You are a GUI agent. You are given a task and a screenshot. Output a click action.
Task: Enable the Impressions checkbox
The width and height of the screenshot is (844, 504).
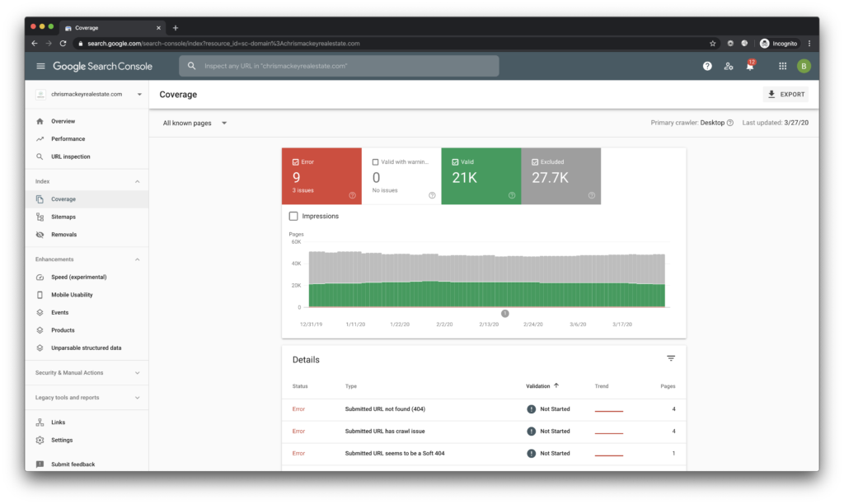[x=293, y=217]
